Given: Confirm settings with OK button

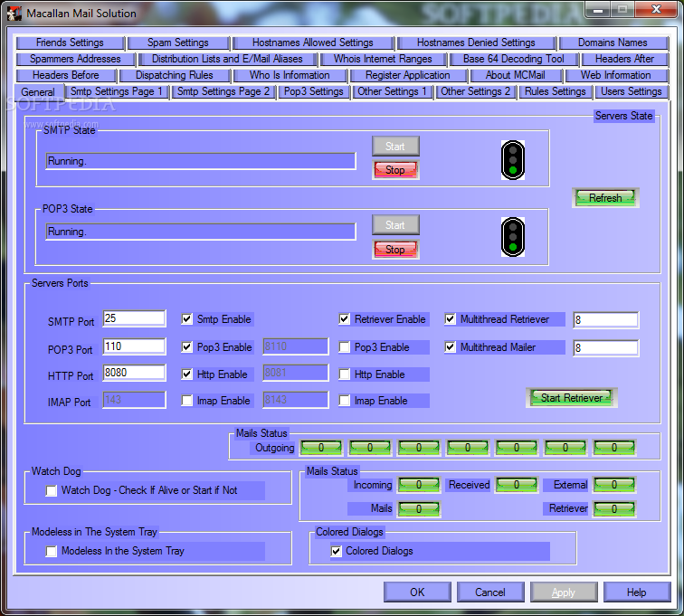Looking at the screenshot, I should click(x=417, y=592).
